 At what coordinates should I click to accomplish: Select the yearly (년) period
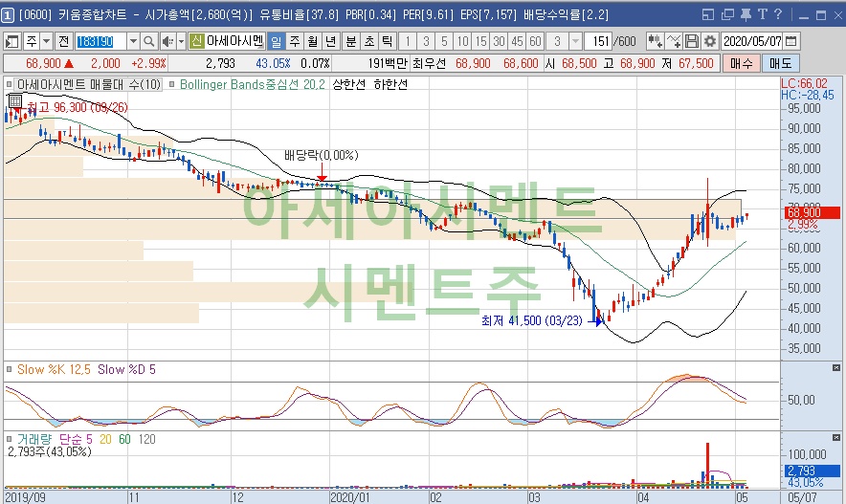click(x=331, y=41)
